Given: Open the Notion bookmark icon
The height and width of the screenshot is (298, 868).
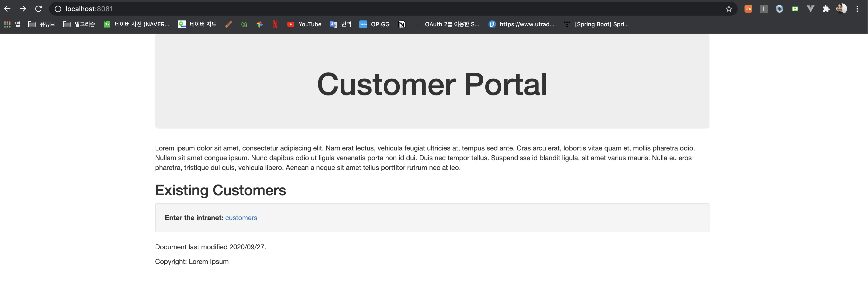Looking at the screenshot, I should [x=402, y=24].
